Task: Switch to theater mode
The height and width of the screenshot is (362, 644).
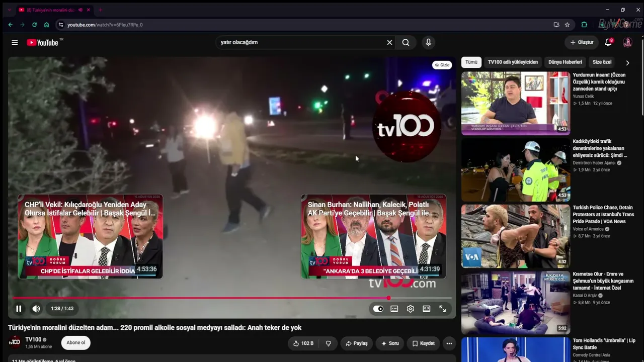Action: (x=427, y=309)
